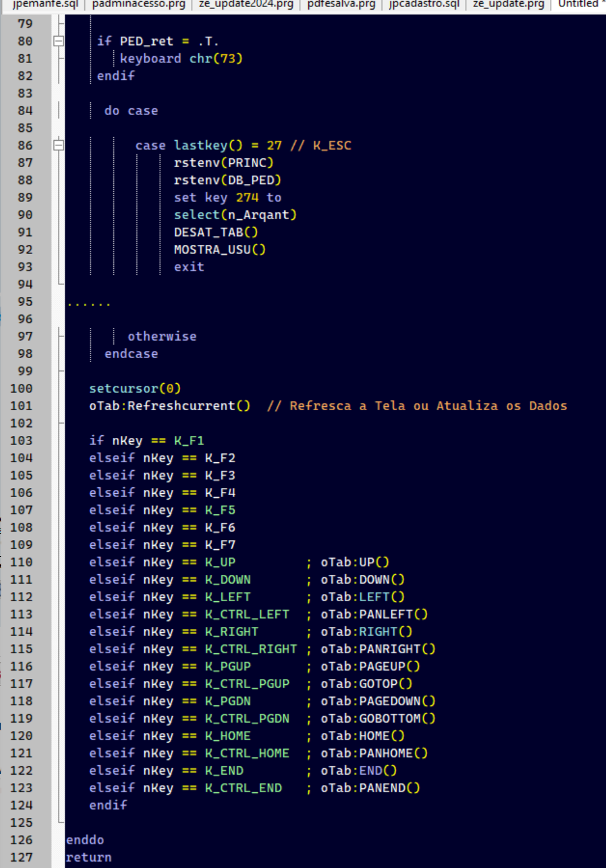This screenshot has width=606, height=868.
Task: Open the padminacesso.prg tab
Action: pyautogui.click(x=138, y=4)
